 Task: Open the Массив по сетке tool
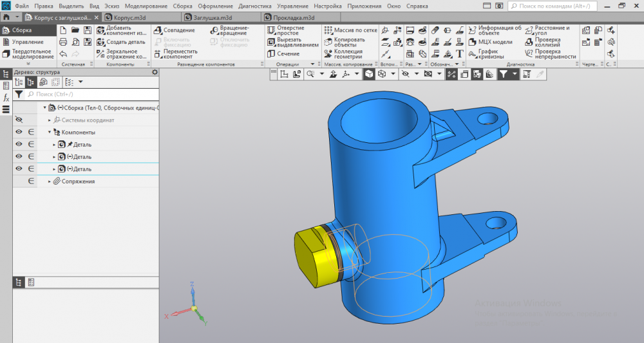(350, 30)
